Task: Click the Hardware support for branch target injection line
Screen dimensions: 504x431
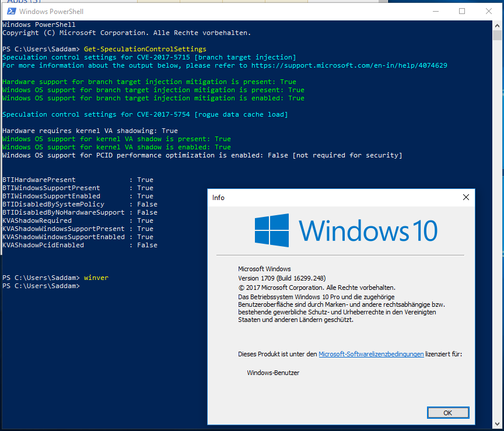Action: 149,82
